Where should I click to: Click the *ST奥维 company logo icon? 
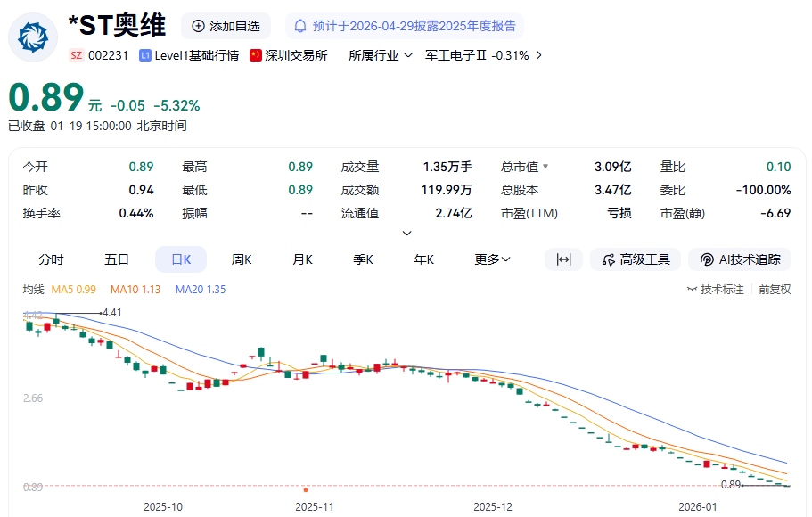click(33, 36)
